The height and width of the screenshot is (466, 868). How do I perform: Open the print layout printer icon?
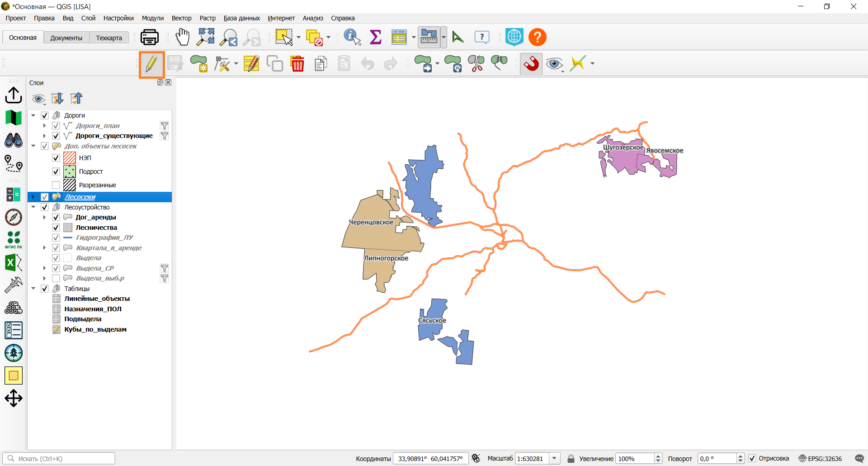150,37
